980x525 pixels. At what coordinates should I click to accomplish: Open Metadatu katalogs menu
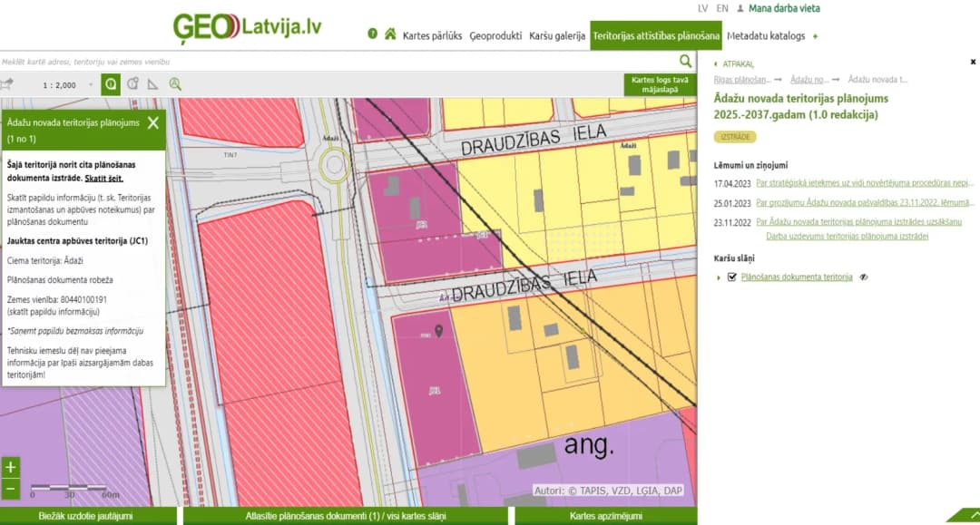tap(766, 35)
